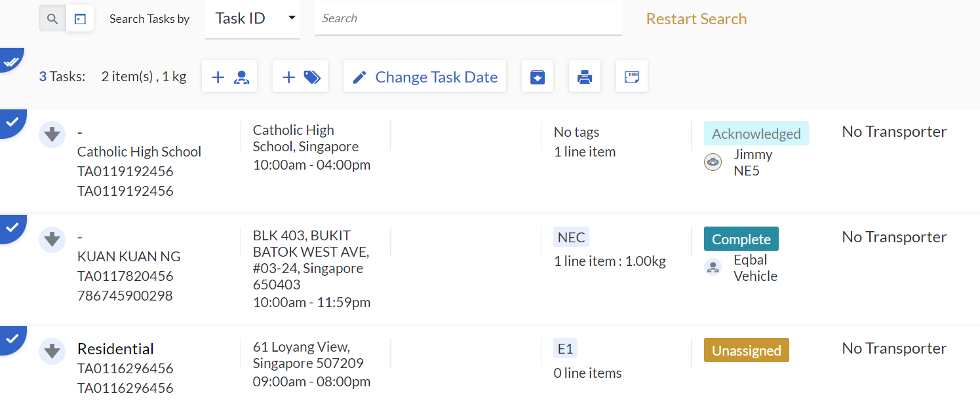Click the barcode label icon button
Image resolution: width=980 pixels, height=406 pixels.
(x=632, y=77)
